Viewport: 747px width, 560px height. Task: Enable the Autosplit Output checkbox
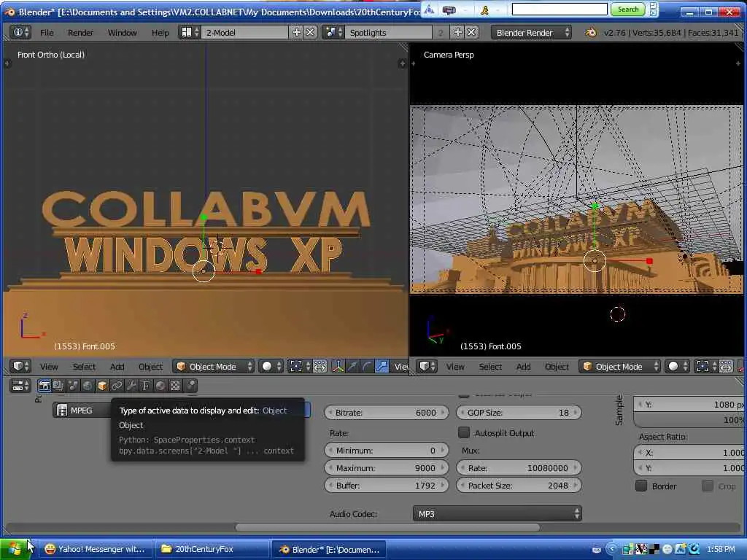(x=463, y=432)
